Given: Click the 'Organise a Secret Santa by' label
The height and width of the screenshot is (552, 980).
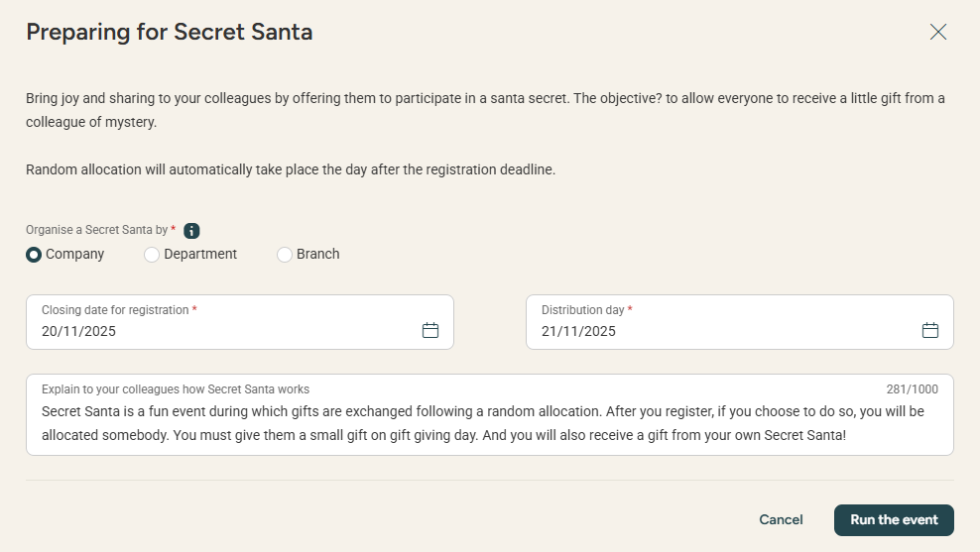Looking at the screenshot, I should pos(97,230).
